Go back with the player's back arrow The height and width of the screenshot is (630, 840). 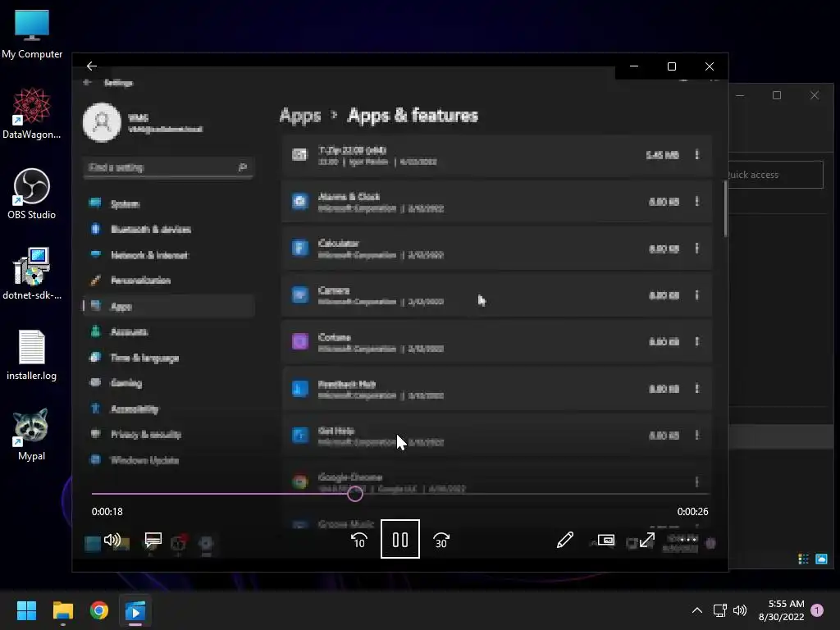coord(92,66)
